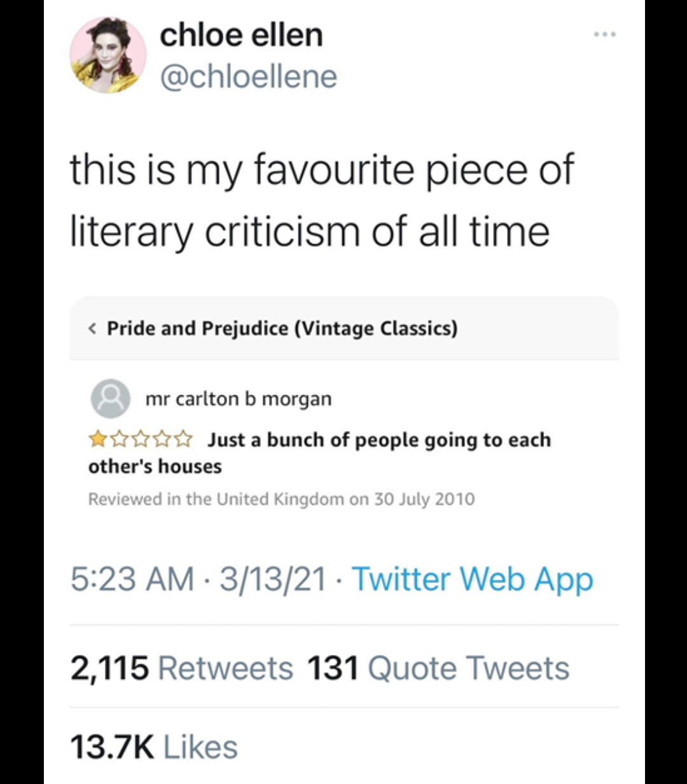This screenshot has width=687, height=784.
Task: View the 131 Quote Tweets
Action: coord(438,668)
